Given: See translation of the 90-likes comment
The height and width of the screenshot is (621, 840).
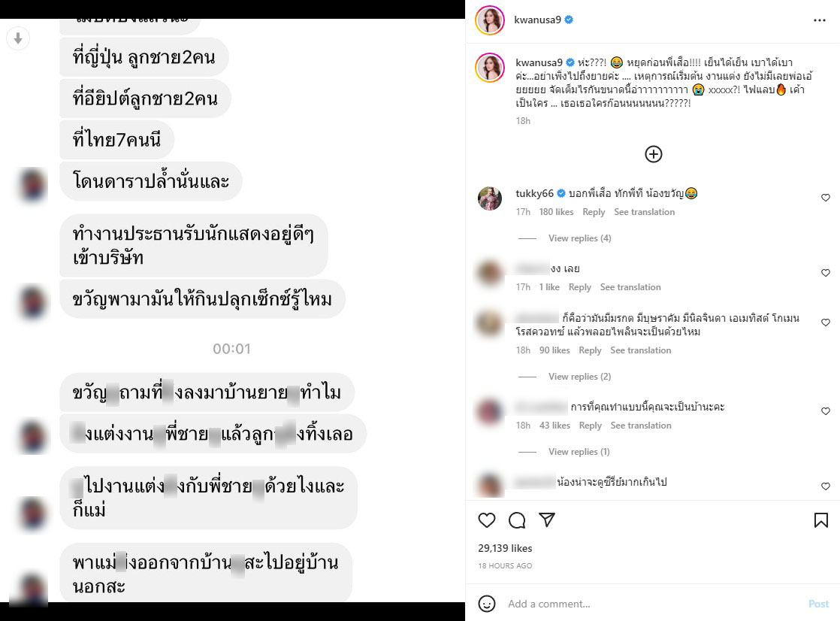Looking at the screenshot, I should [641, 350].
